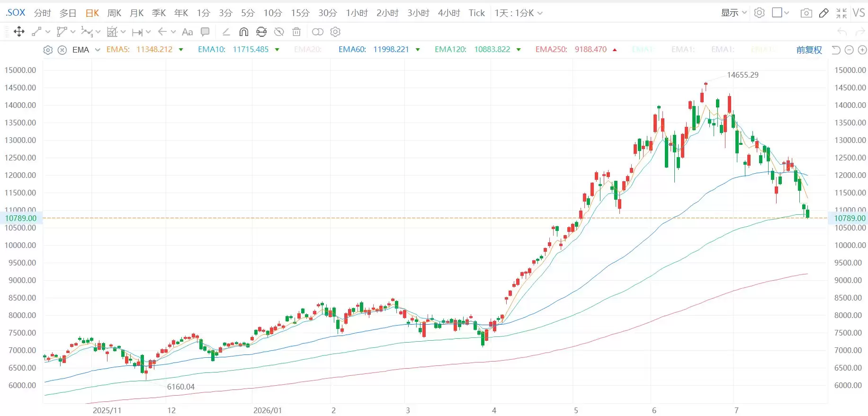The height and width of the screenshot is (416, 868).
Task: Open chart settings gear in the top bar
Action: (x=760, y=13)
